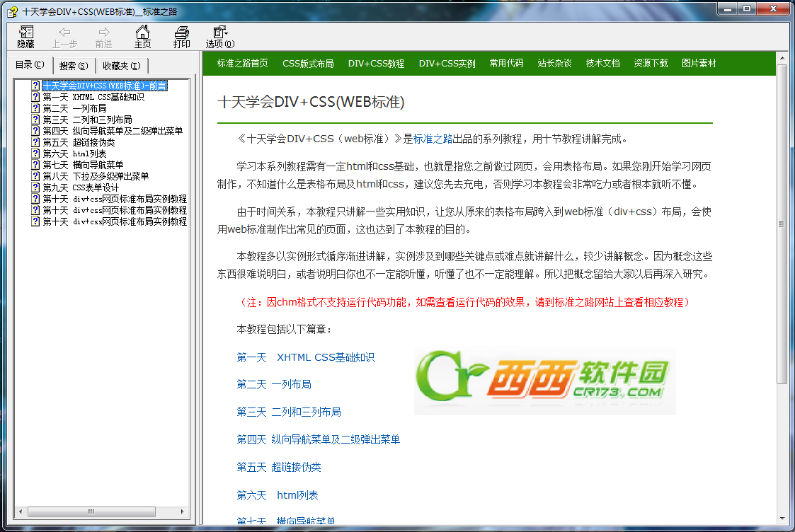Click the 上一步 (Back) toolbar icon
This screenshot has width=795, height=532.
[x=64, y=35]
